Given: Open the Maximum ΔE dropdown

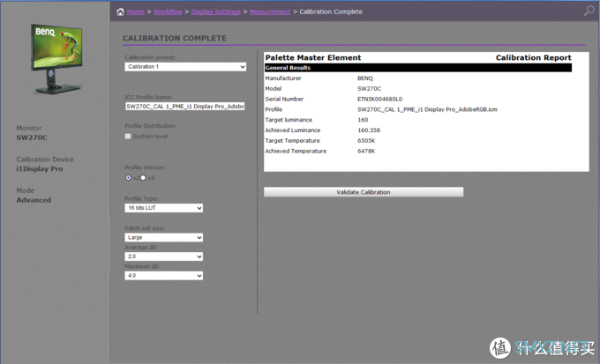Looking at the screenshot, I should coord(164,276).
